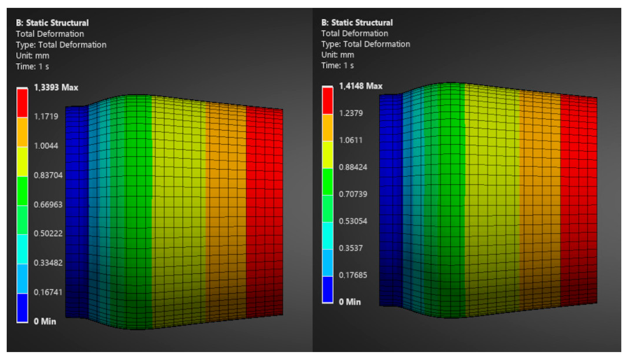Select the dark blue band below 0.16741
The height and width of the screenshot is (364, 628).
pos(22,308)
